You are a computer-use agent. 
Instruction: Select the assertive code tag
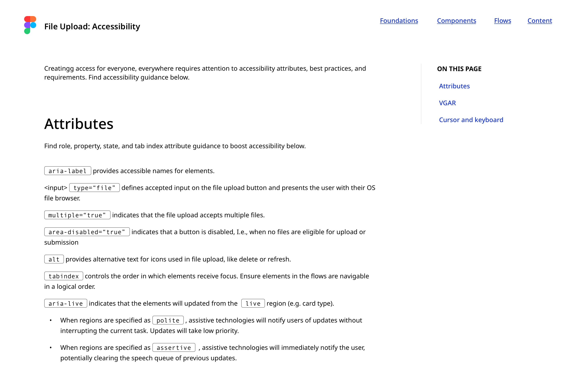174,348
